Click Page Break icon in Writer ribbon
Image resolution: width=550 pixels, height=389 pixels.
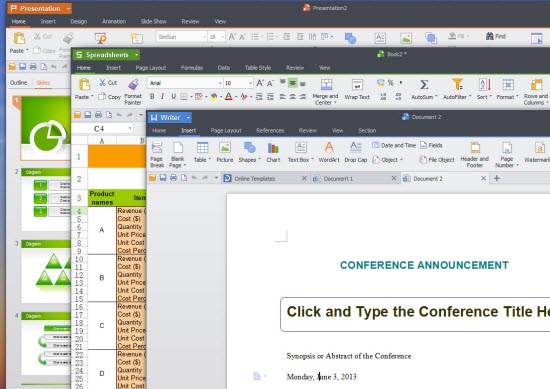157,148
